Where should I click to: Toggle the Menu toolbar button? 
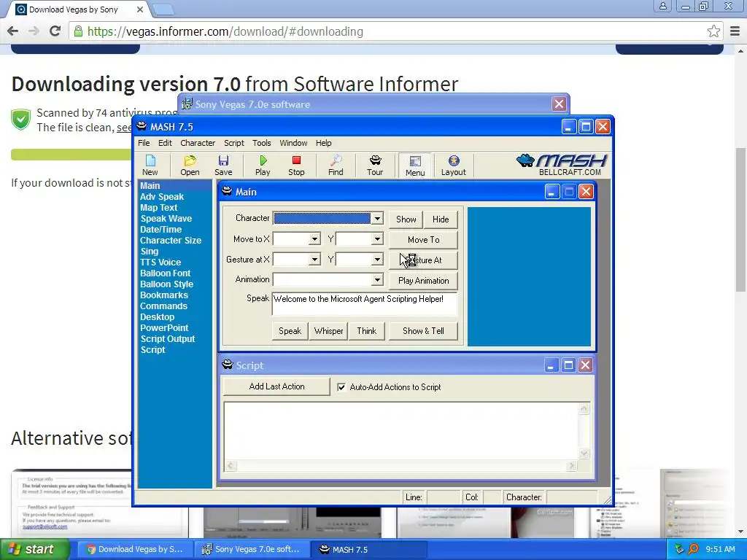pos(415,166)
